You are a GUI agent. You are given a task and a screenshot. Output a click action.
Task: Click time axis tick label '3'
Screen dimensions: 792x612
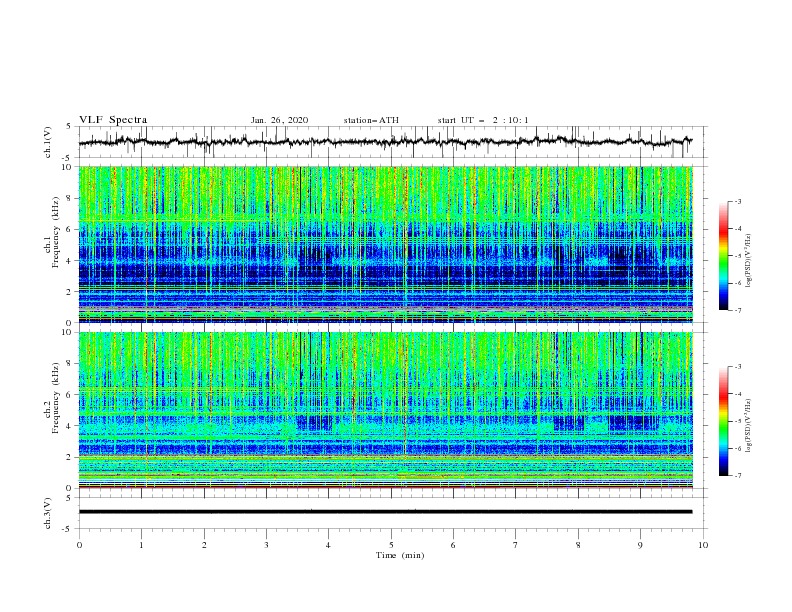[x=266, y=545]
